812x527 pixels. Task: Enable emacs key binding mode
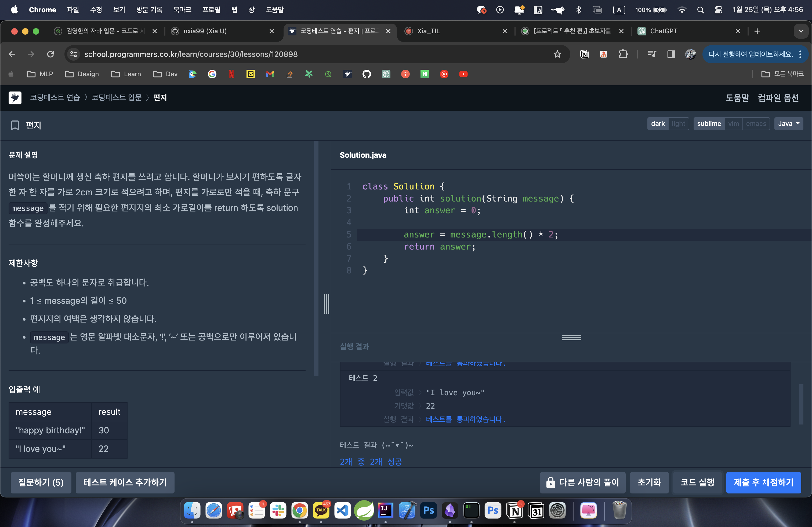tap(756, 124)
